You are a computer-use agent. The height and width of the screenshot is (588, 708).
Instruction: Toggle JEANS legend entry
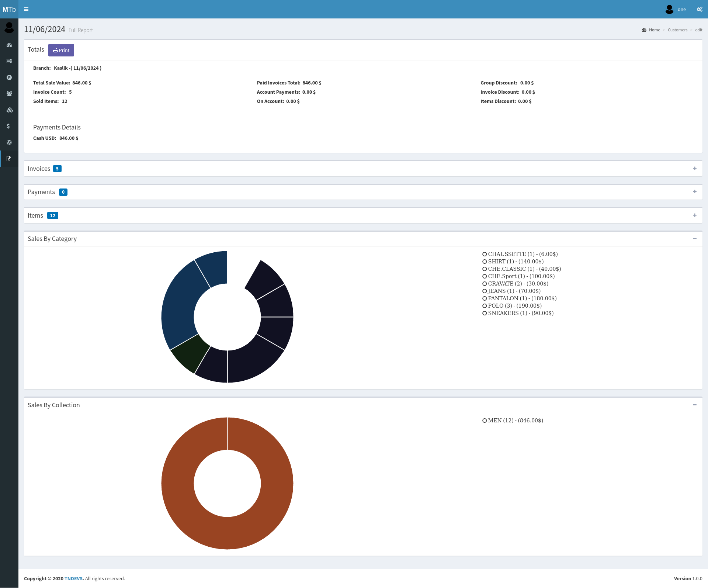(x=511, y=291)
